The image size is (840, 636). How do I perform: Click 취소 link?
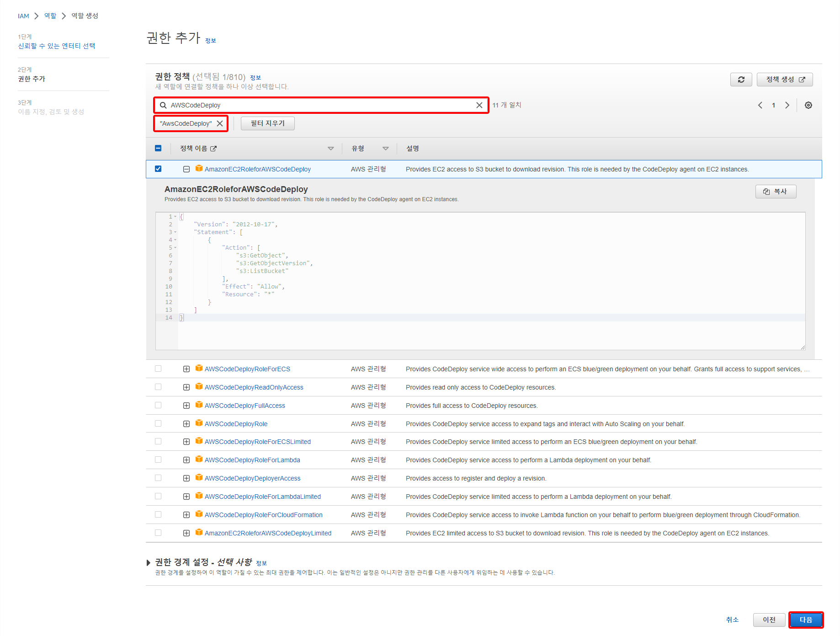pyautogui.click(x=732, y=620)
